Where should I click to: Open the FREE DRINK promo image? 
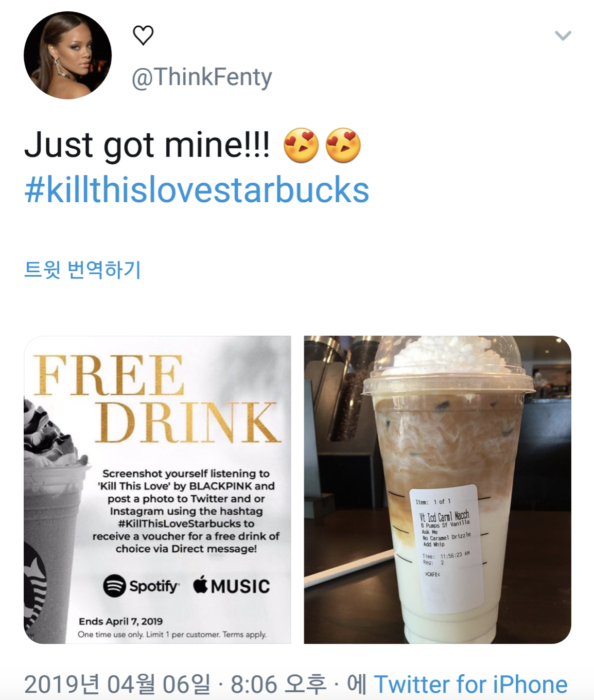click(158, 489)
